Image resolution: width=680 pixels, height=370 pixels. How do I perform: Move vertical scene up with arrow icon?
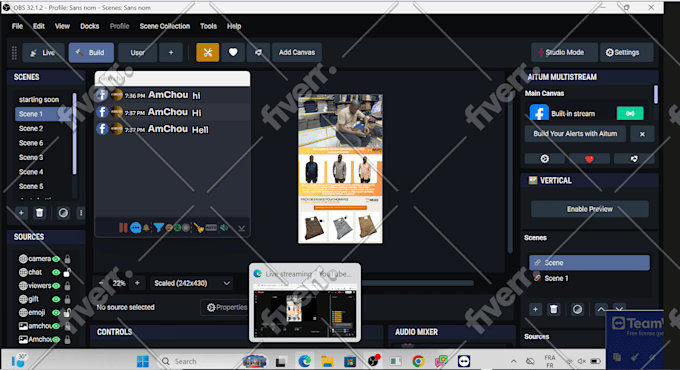[x=601, y=309]
